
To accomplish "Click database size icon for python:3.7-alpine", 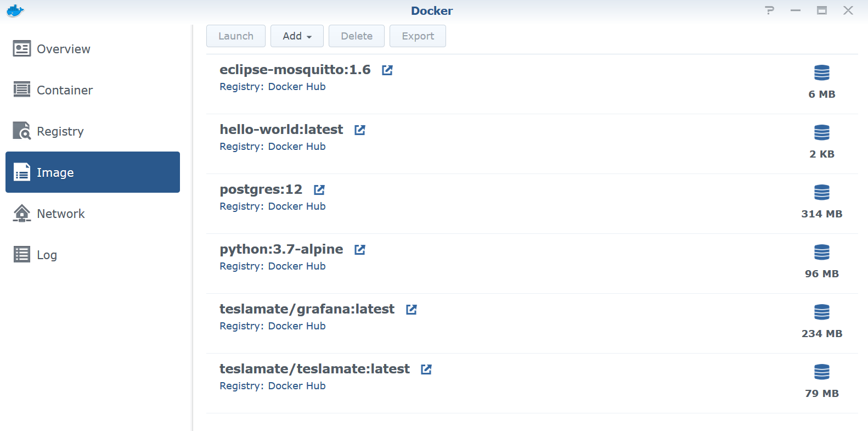I will coord(822,252).
